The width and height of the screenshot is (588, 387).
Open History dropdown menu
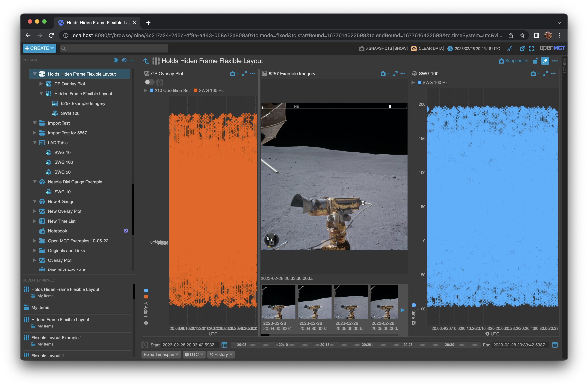[221, 355]
